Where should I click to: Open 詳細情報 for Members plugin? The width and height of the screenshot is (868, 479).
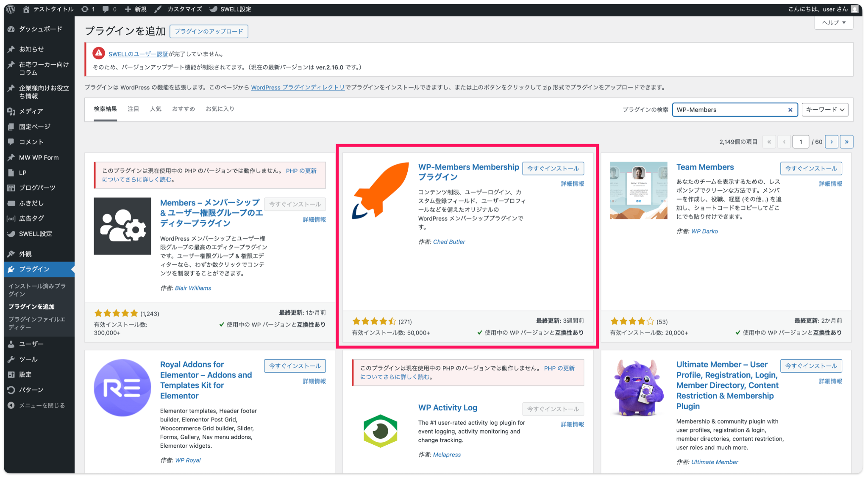coord(314,219)
